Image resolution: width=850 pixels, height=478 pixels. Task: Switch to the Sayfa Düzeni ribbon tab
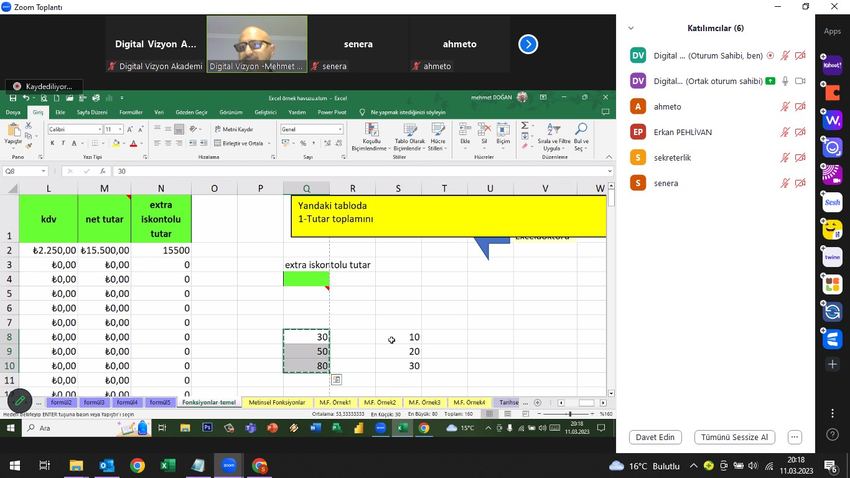pyautogui.click(x=92, y=112)
